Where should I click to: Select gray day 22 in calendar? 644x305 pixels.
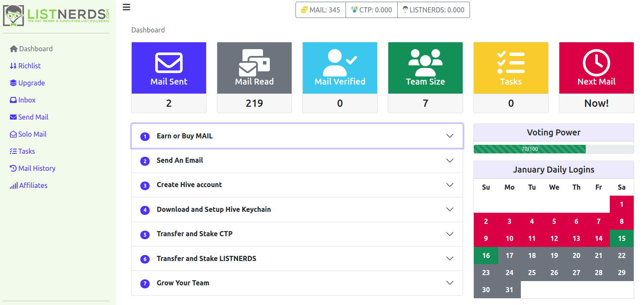tap(622, 255)
